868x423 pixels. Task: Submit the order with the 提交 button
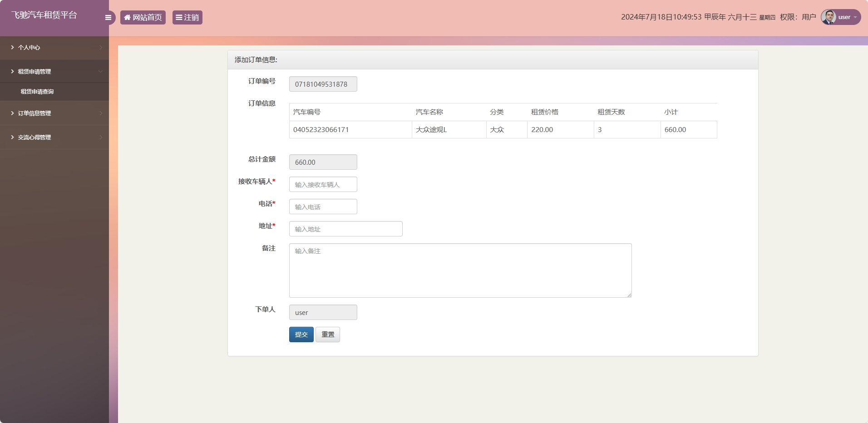(x=301, y=334)
